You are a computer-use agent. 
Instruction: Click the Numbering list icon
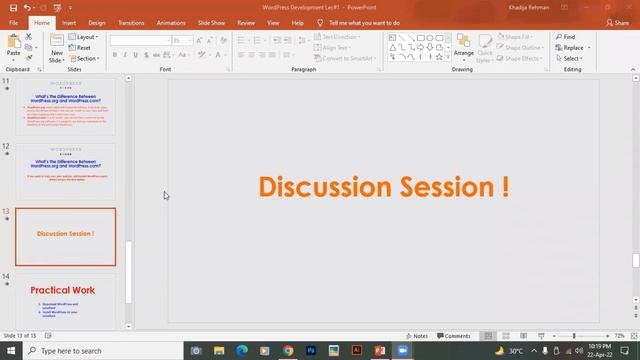(258, 40)
